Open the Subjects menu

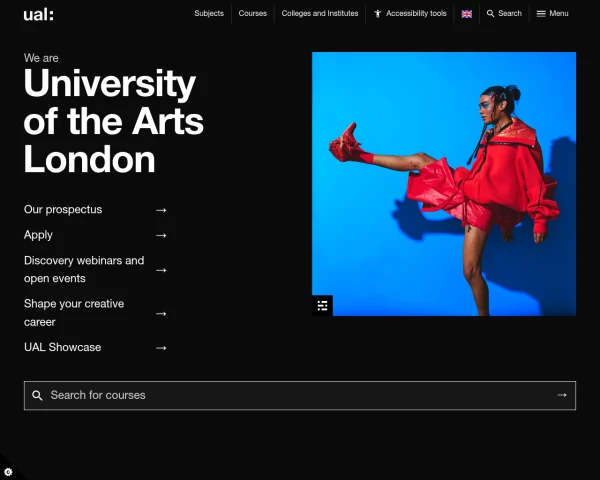tap(209, 13)
